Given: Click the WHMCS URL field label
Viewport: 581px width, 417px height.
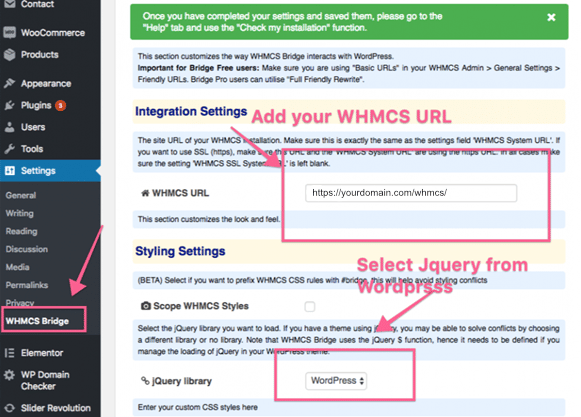Looking at the screenshot, I should pos(181,193).
